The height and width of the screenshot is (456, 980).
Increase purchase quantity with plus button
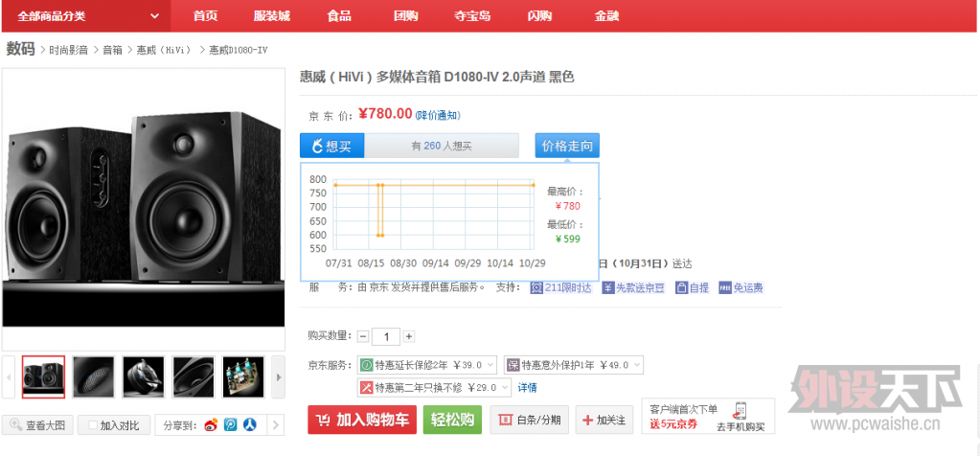[409, 336]
